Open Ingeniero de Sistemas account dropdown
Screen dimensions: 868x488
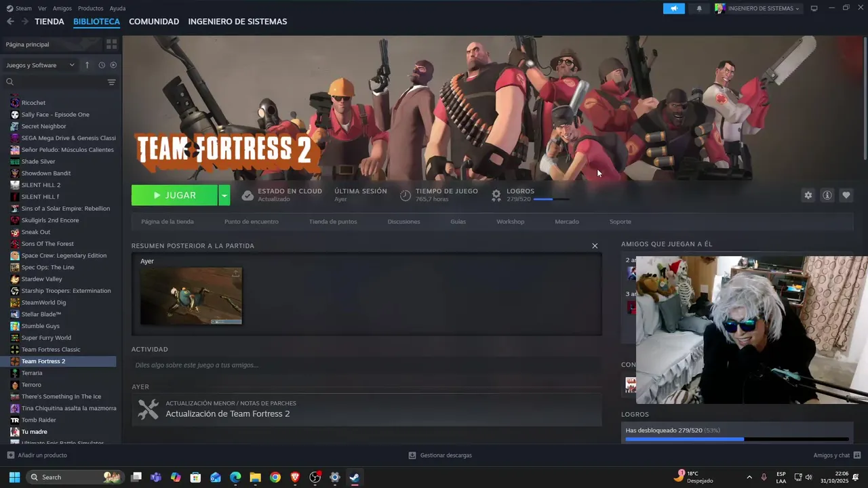click(x=758, y=9)
